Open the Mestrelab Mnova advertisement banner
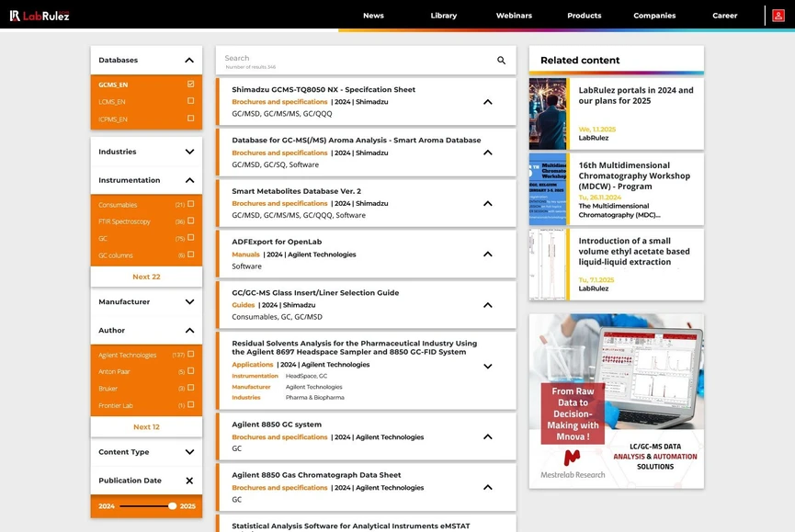The width and height of the screenshot is (795, 532). [x=616, y=402]
